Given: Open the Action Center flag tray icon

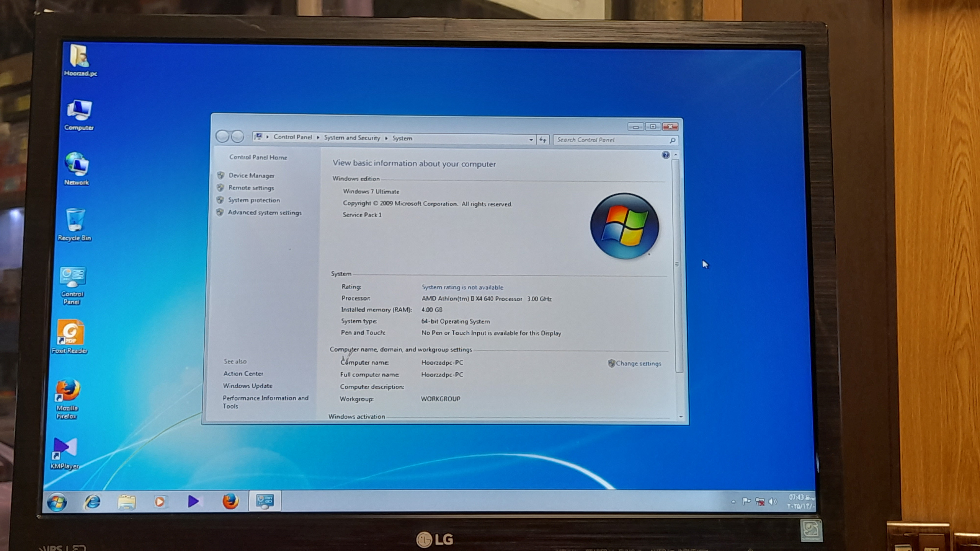Looking at the screenshot, I should pyautogui.click(x=746, y=501).
